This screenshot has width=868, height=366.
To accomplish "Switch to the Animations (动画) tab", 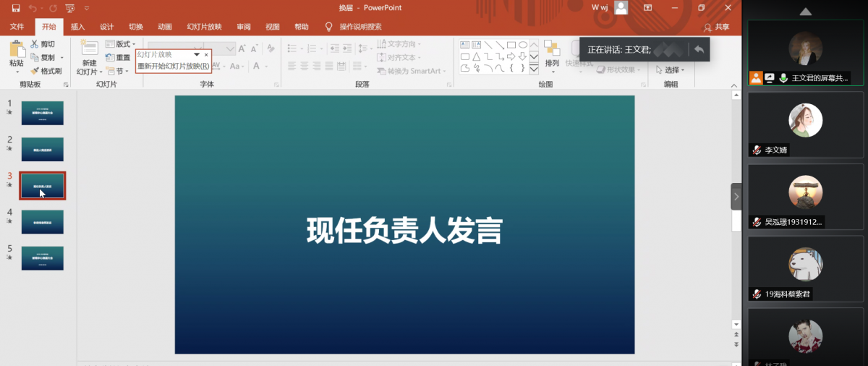I will click(164, 27).
